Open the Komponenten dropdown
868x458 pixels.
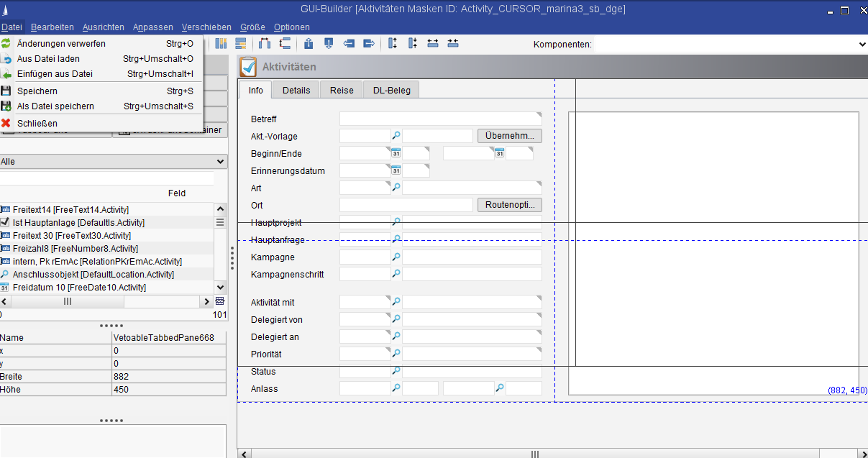pos(862,45)
